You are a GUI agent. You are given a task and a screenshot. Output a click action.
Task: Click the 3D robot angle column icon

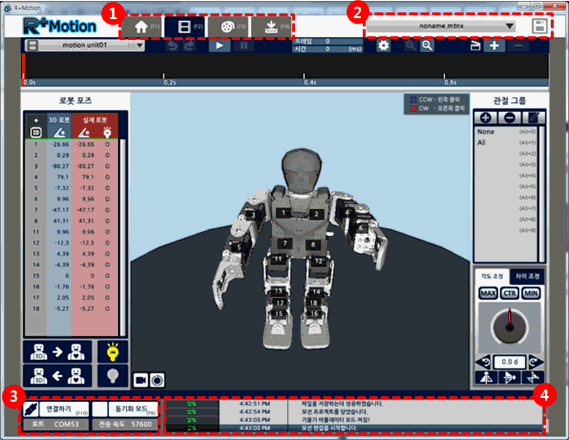[x=59, y=133]
